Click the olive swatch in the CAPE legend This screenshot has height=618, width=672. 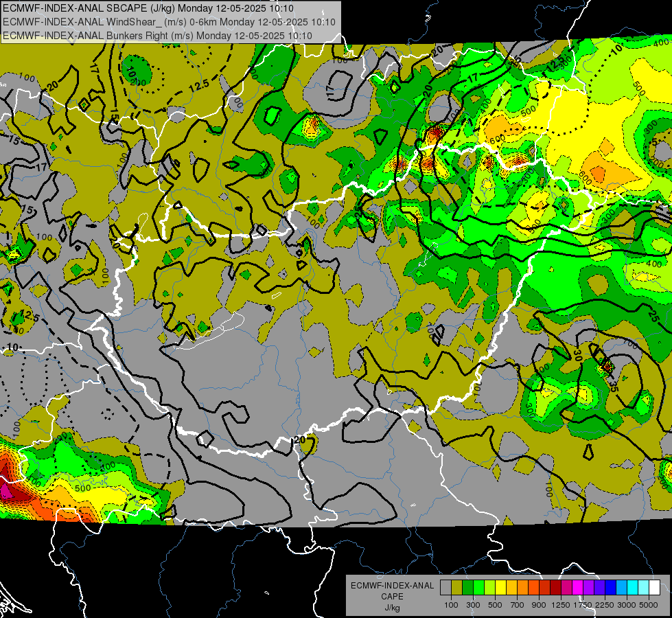(x=457, y=588)
